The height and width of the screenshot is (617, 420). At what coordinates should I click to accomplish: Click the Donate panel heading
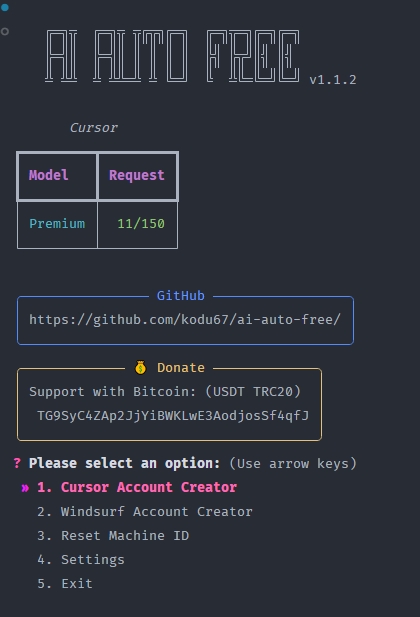point(181,368)
